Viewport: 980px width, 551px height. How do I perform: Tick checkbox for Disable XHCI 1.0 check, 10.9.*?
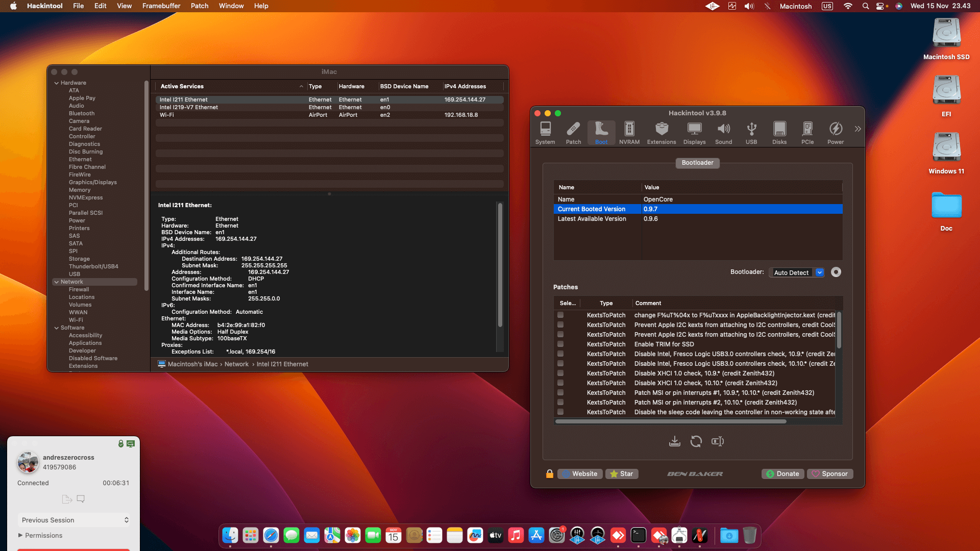click(560, 373)
